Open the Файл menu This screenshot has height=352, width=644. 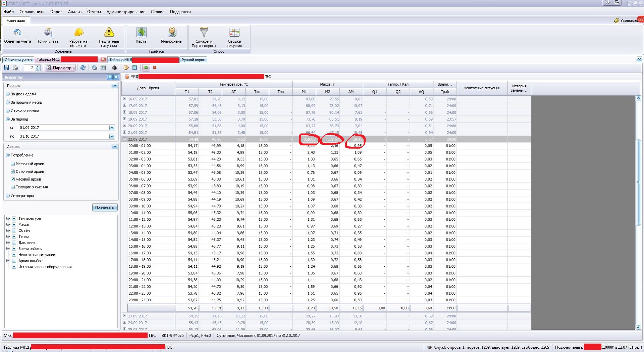9,12
